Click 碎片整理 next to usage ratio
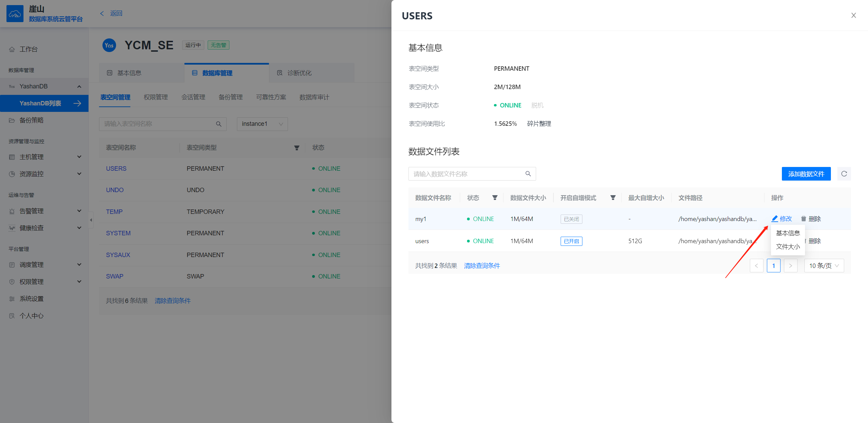 [x=539, y=124]
